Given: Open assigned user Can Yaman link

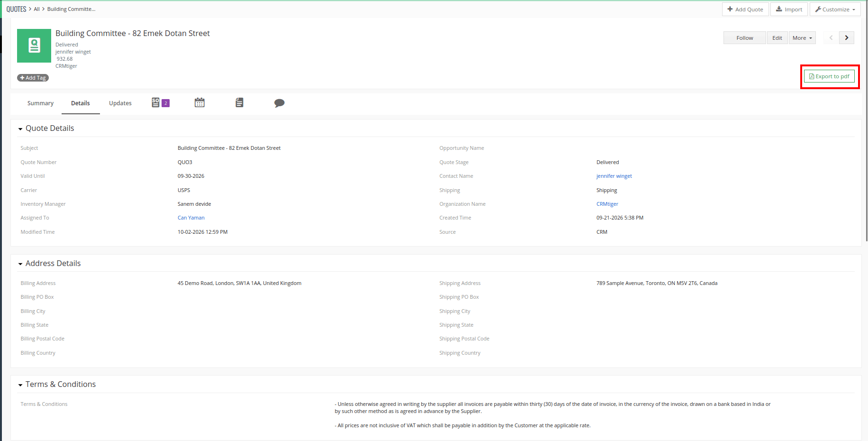Looking at the screenshot, I should (191, 218).
